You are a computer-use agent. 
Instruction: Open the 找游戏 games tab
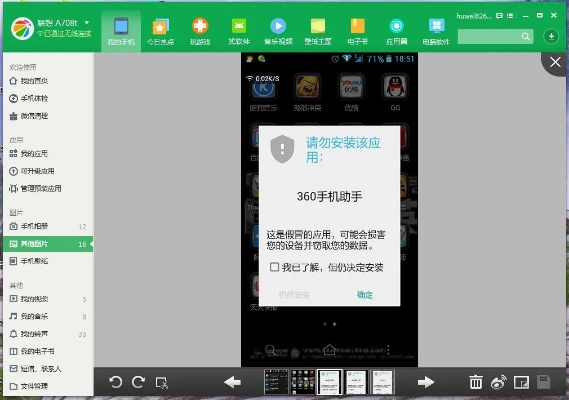pos(200,32)
